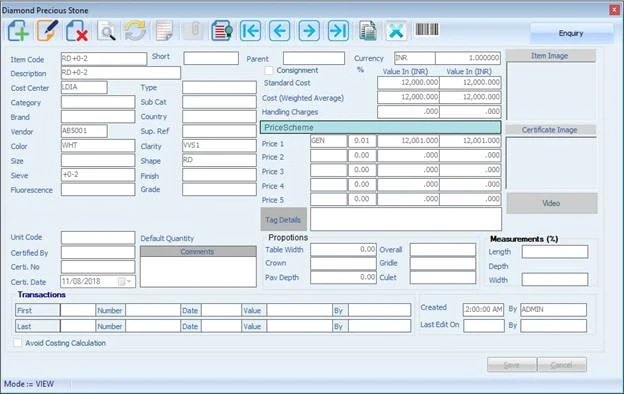This screenshot has width=624, height=394.
Task: Navigate to the next record arrow
Action: [x=309, y=31]
